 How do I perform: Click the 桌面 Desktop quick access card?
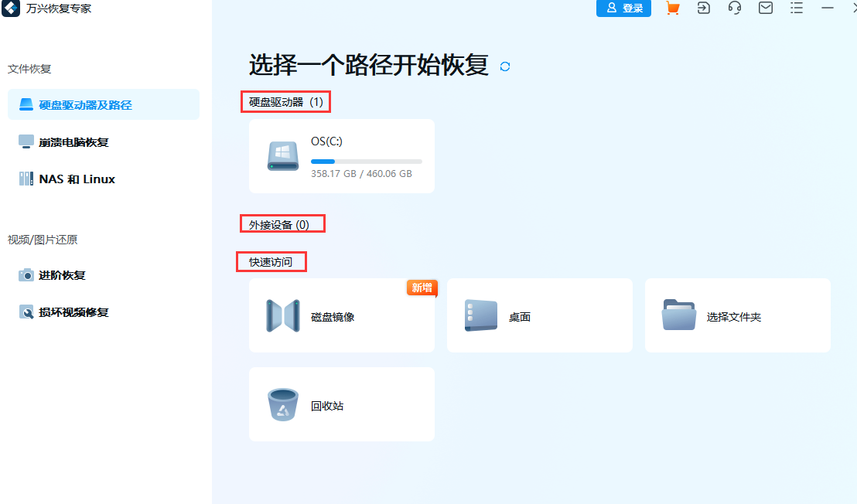(539, 315)
